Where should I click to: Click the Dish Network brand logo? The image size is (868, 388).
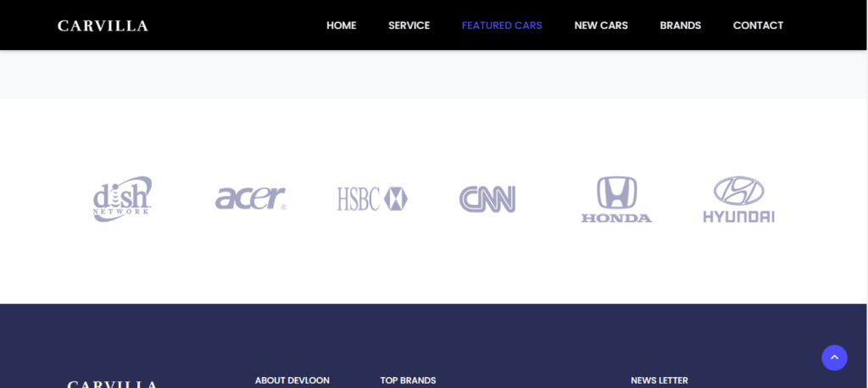click(122, 199)
